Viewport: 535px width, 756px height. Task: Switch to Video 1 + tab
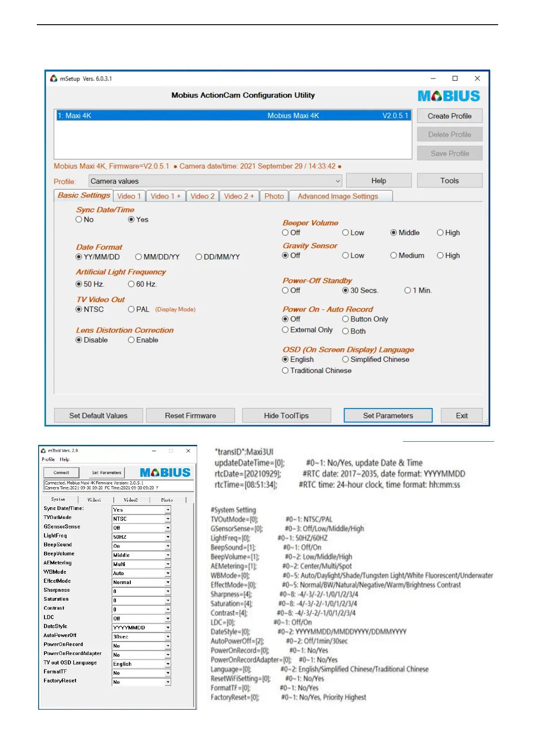[x=166, y=196]
